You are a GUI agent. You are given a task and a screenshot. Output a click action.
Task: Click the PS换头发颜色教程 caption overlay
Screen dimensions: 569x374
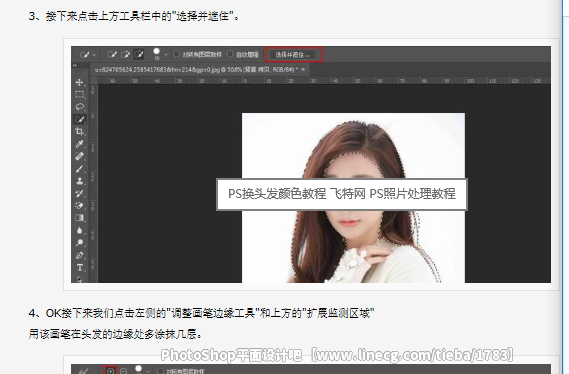342,194
